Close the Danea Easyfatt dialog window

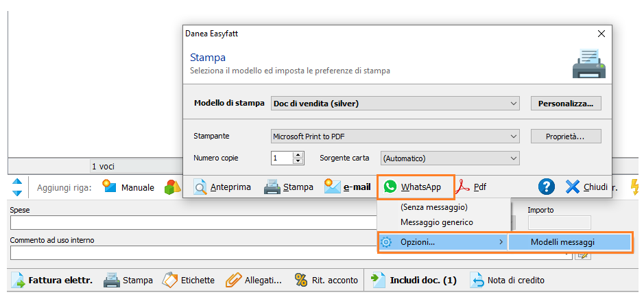(x=601, y=34)
